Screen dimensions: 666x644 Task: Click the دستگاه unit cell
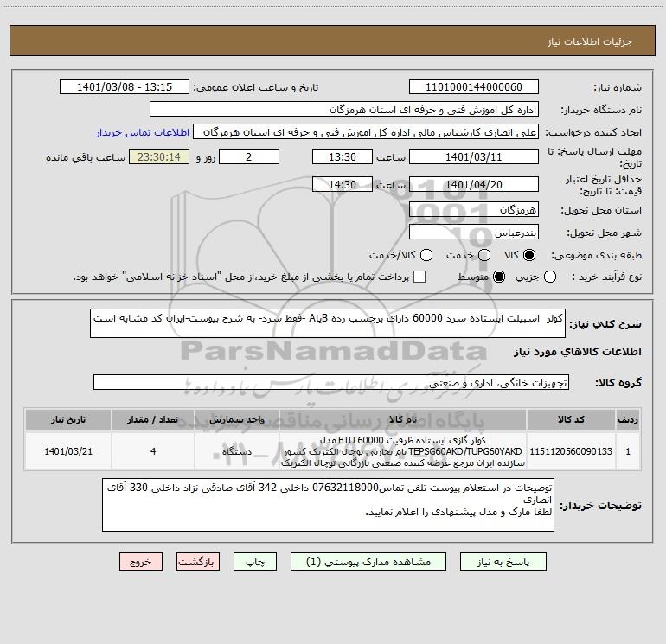tap(237, 451)
